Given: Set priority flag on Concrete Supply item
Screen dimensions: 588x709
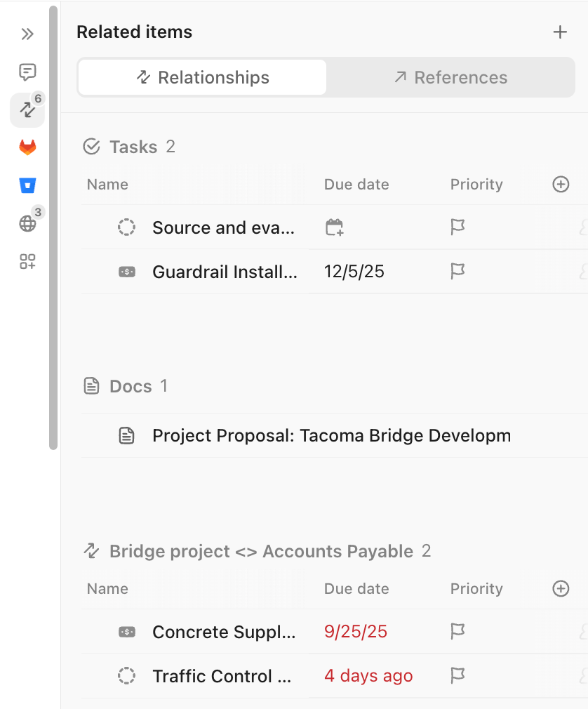Looking at the screenshot, I should coord(457,631).
